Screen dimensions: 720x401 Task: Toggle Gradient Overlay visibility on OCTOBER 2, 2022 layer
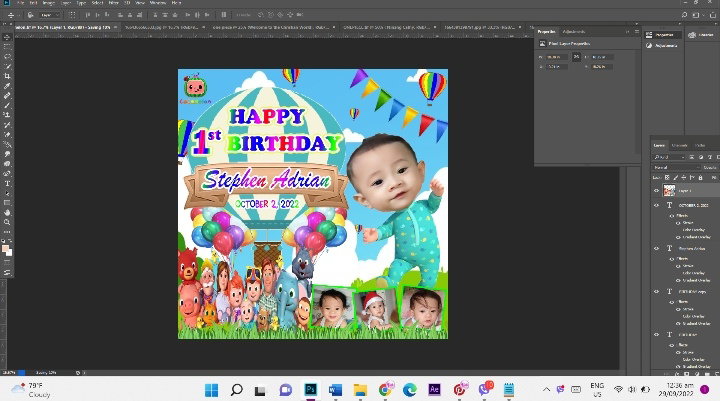pyautogui.click(x=678, y=237)
